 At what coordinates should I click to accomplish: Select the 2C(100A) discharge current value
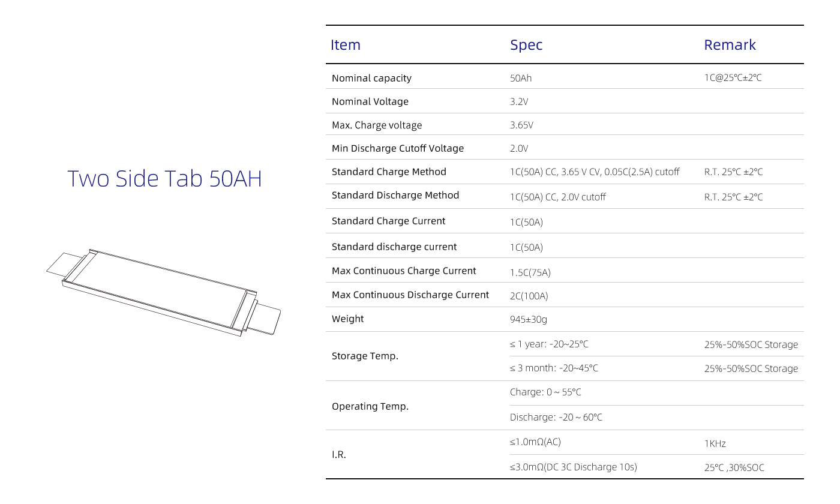coord(529,295)
